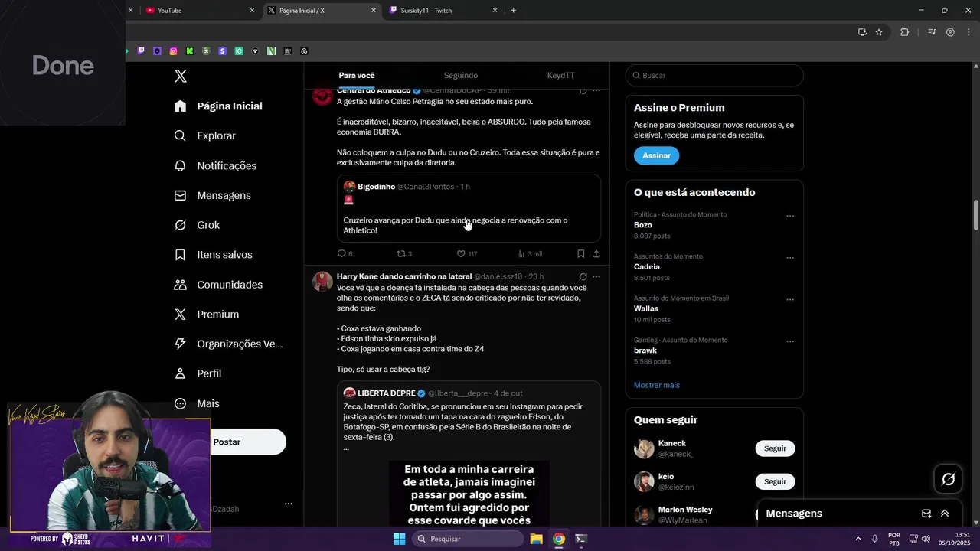This screenshot has width=980, height=551.
Task: Open more options for Cadeia trend
Action: tap(790, 258)
